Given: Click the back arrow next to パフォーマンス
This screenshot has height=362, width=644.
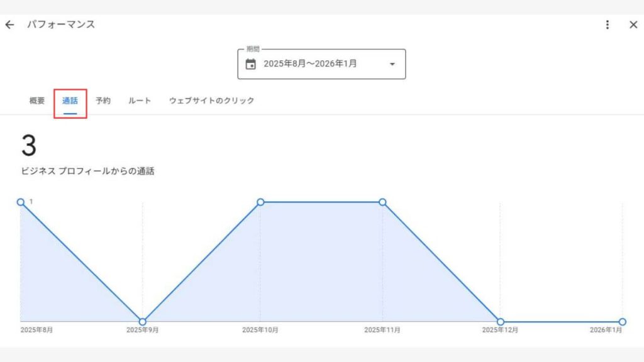Looking at the screenshot, I should tap(10, 25).
